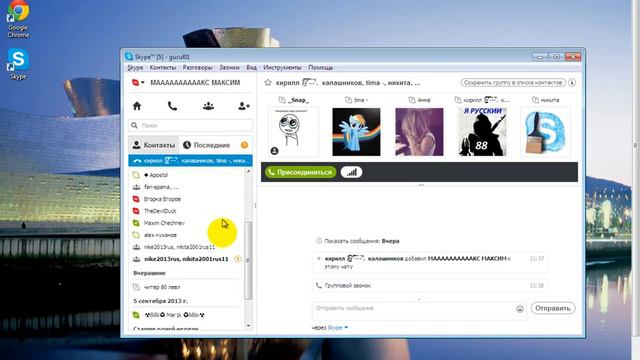Open the Разговоры menu
640x360 pixels.
tap(198, 67)
